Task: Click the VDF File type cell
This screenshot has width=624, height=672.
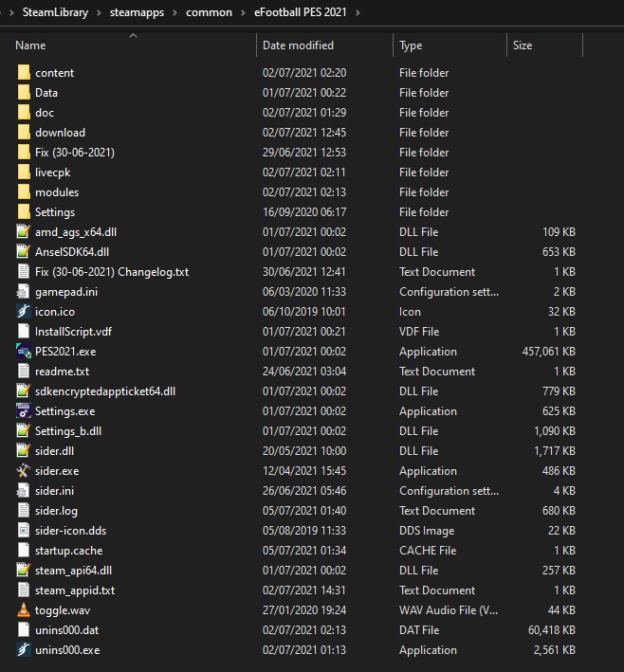Action: click(419, 332)
